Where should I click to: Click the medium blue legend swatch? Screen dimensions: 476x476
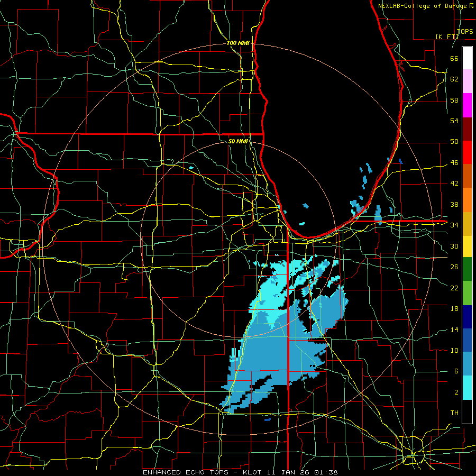[467, 340]
